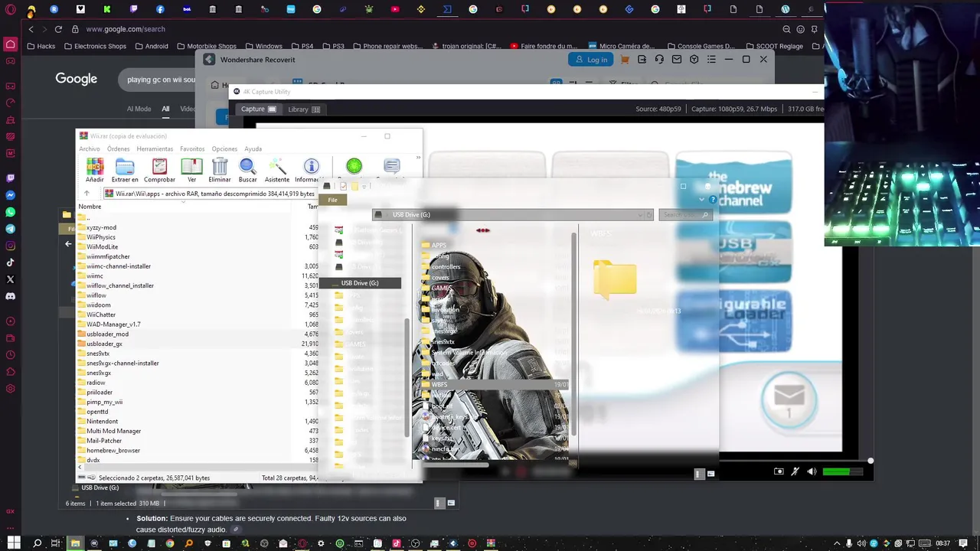Select the AI Mode tab in Google search
The width and height of the screenshot is (980, 551).
[139, 109]
